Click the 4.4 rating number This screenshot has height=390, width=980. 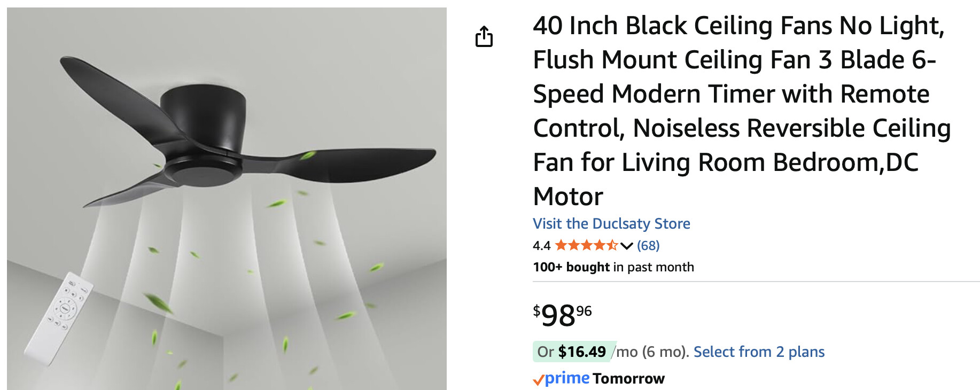(541, 245)
